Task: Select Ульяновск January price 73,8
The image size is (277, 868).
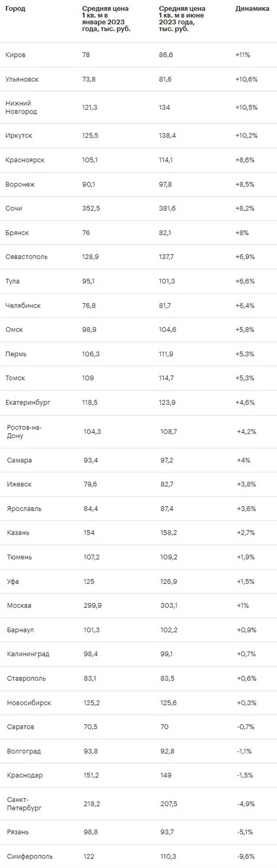Action: 89,79
